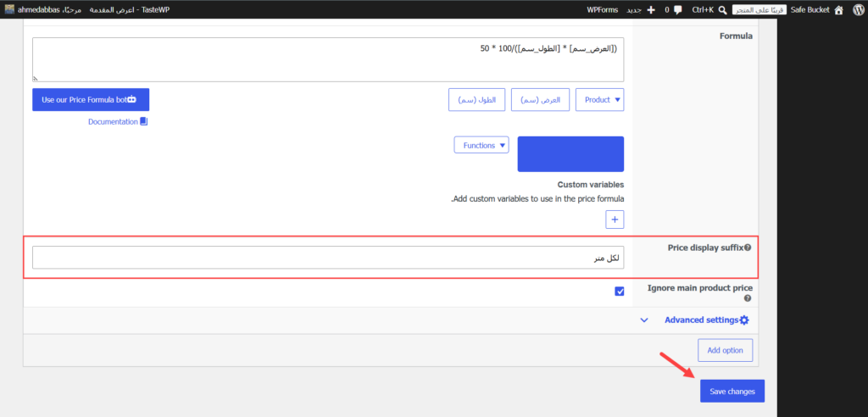Add a custom variable with plus button
This screenshot has height=417, width=868.
click(615, 220)
